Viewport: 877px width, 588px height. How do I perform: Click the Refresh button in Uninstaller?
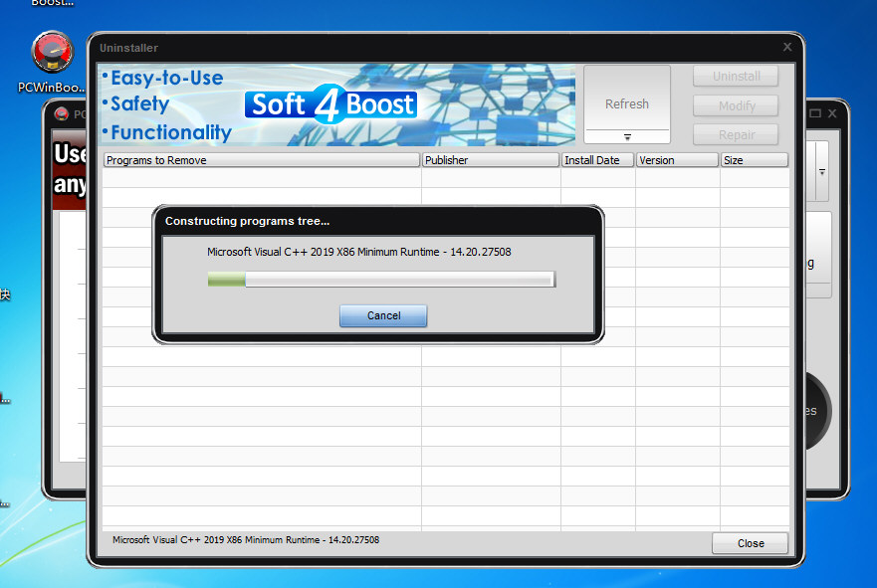pyautogui.click(x=627, y=98)
